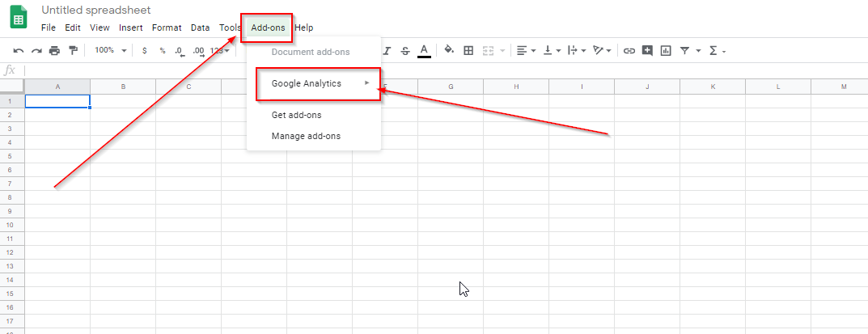Select column J header
The height and width of the screenshot is (334, 868).
coord(647,87)
